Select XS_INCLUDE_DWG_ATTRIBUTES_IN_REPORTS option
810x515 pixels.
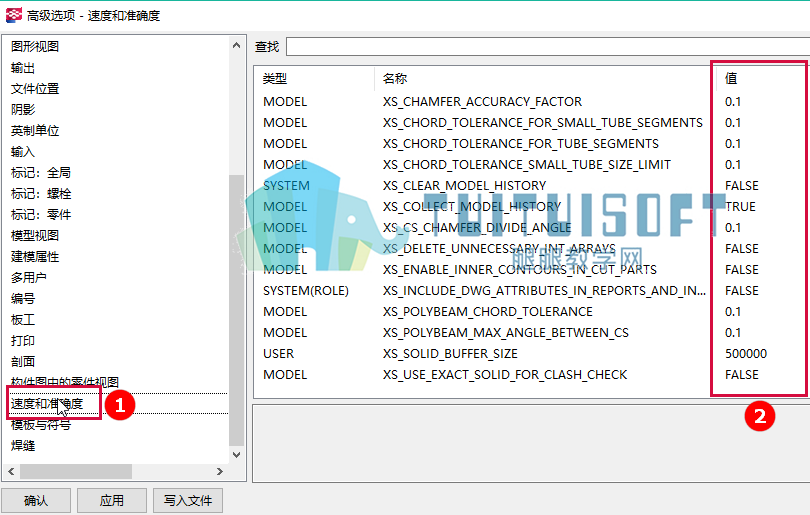click(x=544, y=291)
